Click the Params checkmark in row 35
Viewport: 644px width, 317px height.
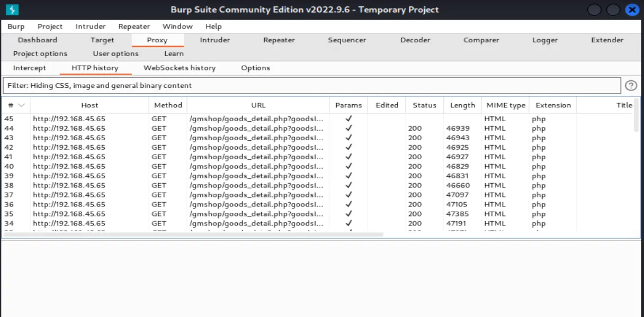(348, 214)
